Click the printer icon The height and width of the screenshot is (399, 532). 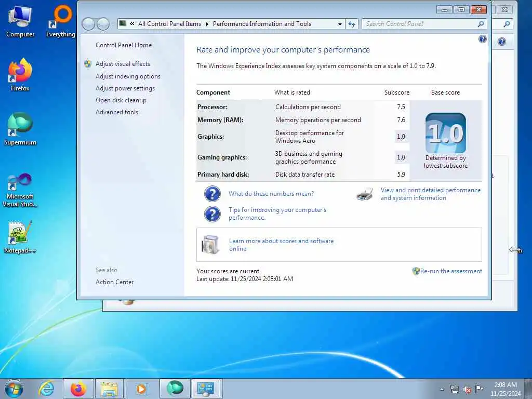(365, 194)
